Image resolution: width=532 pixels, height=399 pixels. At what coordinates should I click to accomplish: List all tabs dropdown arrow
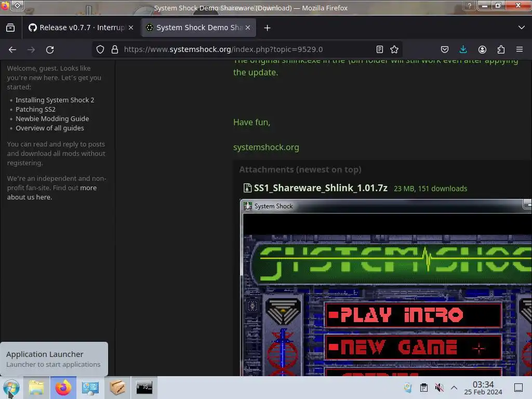[x=522, y=28]
